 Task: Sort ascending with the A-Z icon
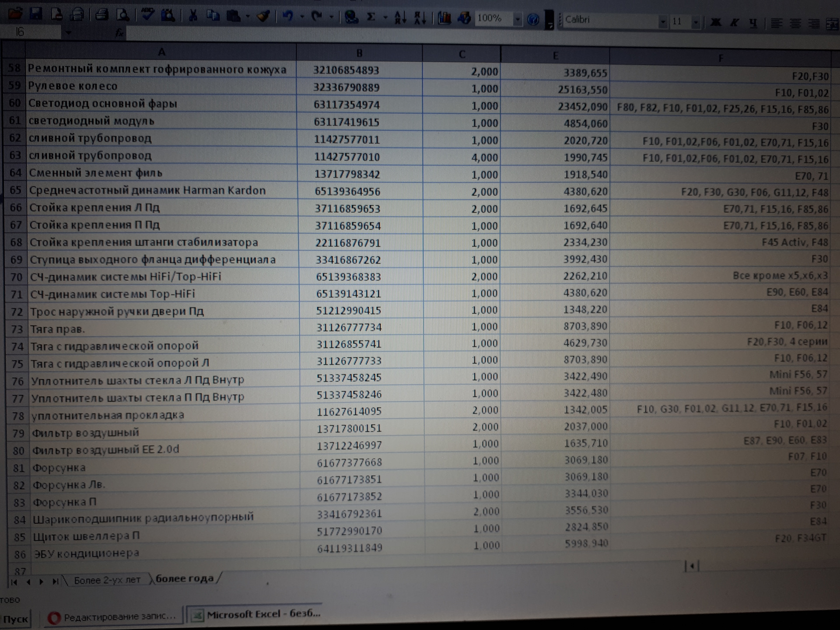pyautogui.click(x=400, y=17)
